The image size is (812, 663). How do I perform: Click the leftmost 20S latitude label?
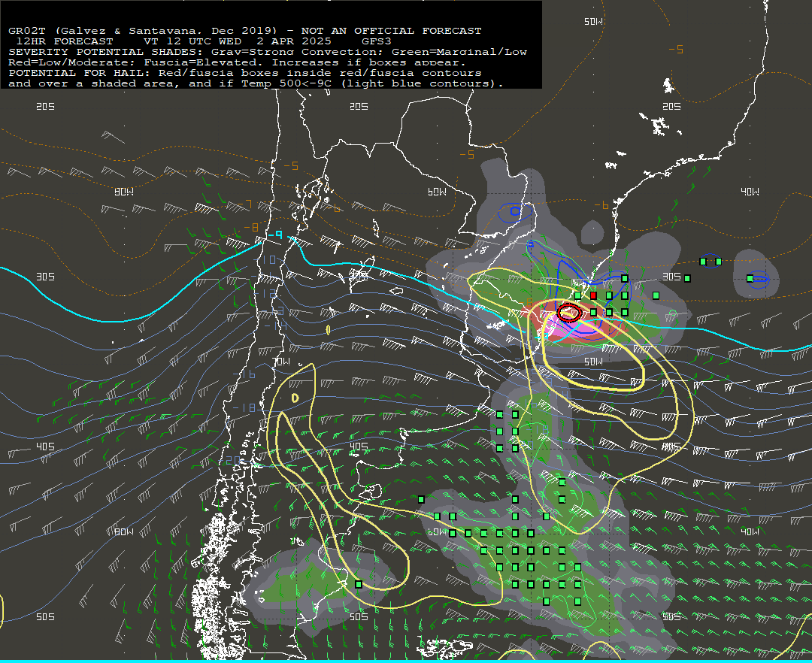point(46,106)
